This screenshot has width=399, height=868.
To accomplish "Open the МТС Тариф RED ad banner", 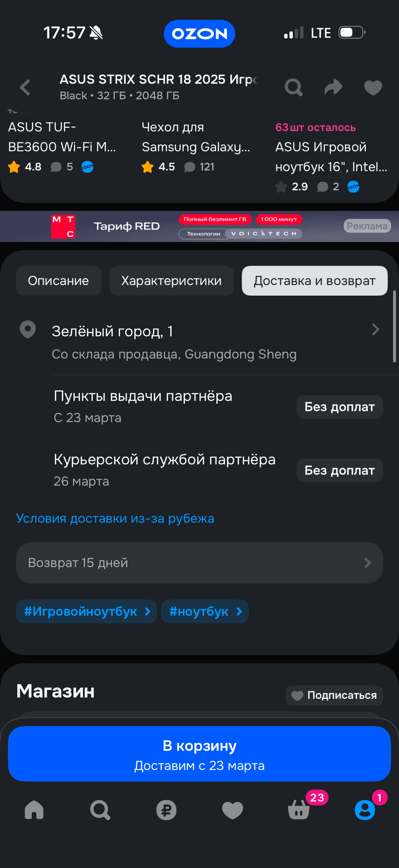I will coord(199,226).
